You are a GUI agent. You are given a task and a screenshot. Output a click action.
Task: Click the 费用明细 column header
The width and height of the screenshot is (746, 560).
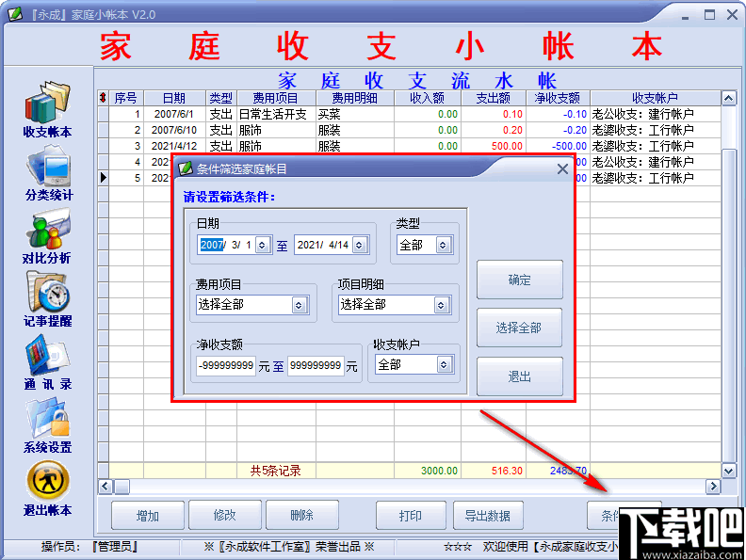[x=355, y=98]
